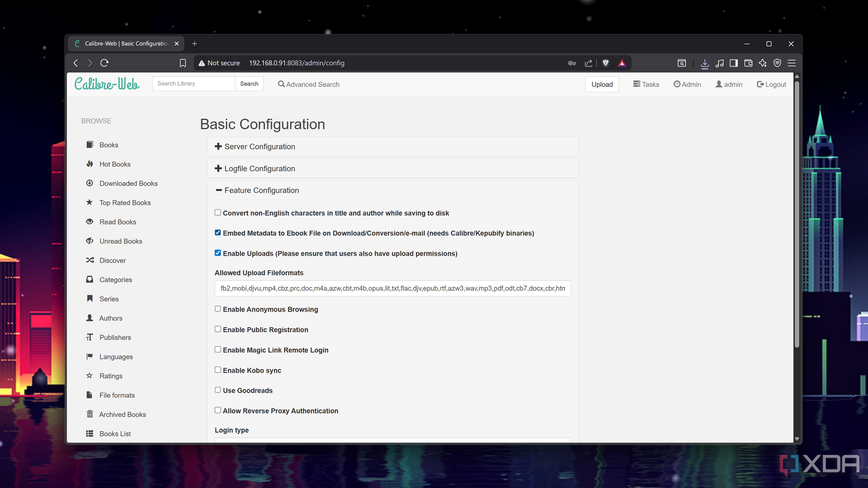Check Allow Reverse Proxy Authentication
This screenshot has width=868, height=488.
click(218, 410)
